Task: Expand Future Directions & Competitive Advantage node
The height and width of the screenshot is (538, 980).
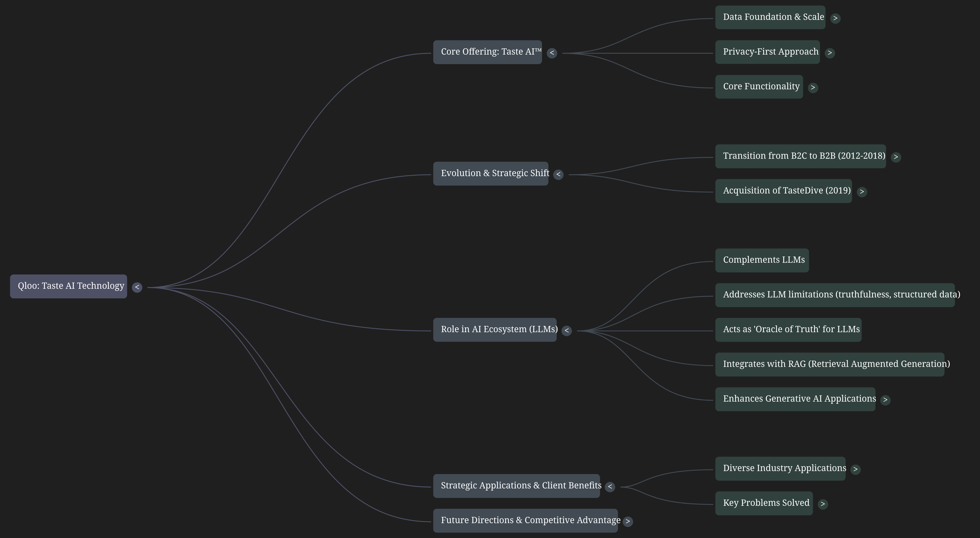Action: pos(628,522)
